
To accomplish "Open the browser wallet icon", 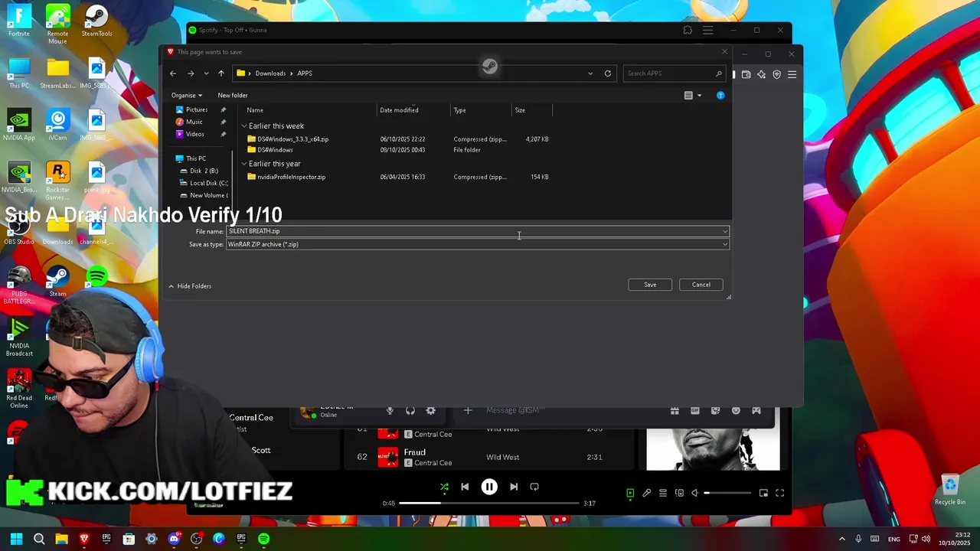I will 746,75.
